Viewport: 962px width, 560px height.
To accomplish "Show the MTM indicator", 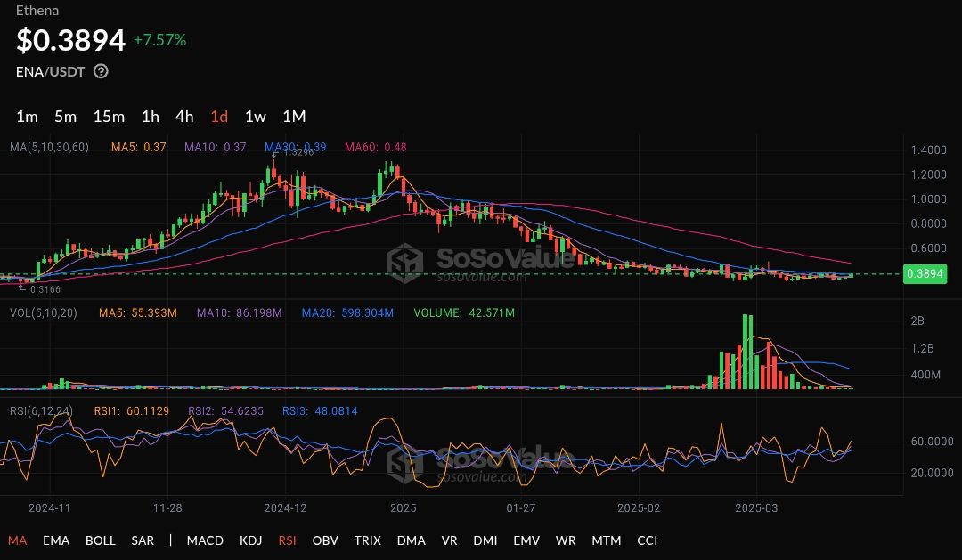I will point(607,540).
